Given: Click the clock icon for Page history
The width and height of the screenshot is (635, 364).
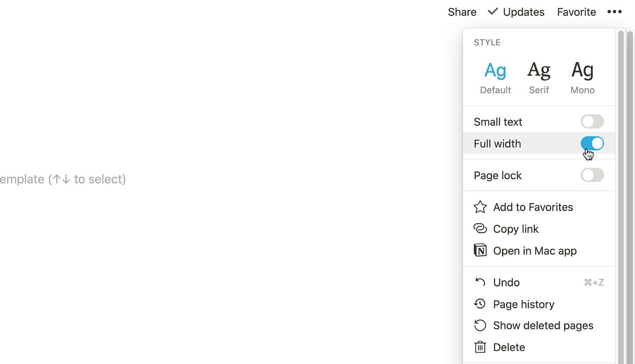Looking at the screenshot, I should 480,304.
